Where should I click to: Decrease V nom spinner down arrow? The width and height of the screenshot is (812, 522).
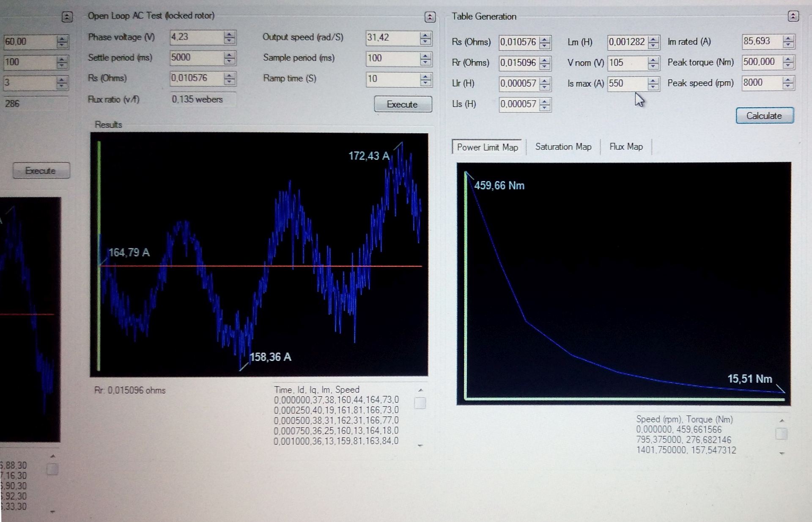653,66
